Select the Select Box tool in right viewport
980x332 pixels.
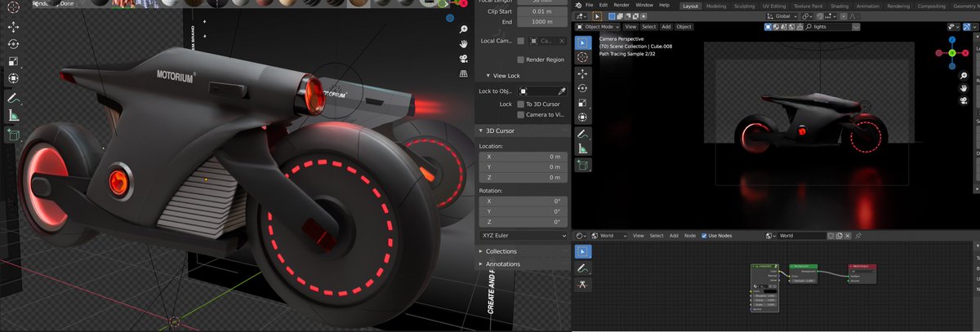coord(582,42)
